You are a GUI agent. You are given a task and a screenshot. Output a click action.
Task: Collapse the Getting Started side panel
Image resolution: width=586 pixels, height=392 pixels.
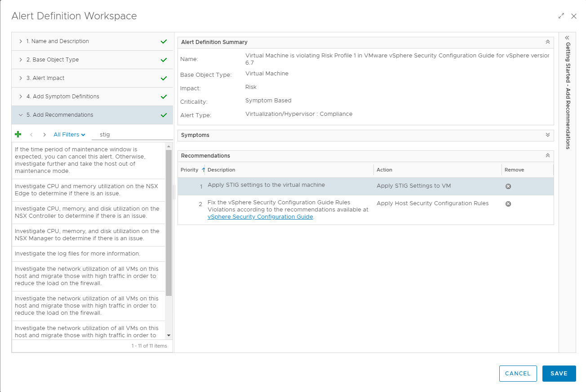pyautogui.click(x=567, y=38)
